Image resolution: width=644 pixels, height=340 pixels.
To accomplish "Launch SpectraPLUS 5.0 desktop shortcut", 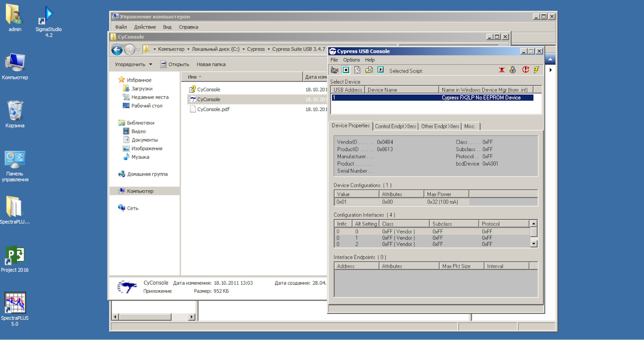I will tap(15, 309).
